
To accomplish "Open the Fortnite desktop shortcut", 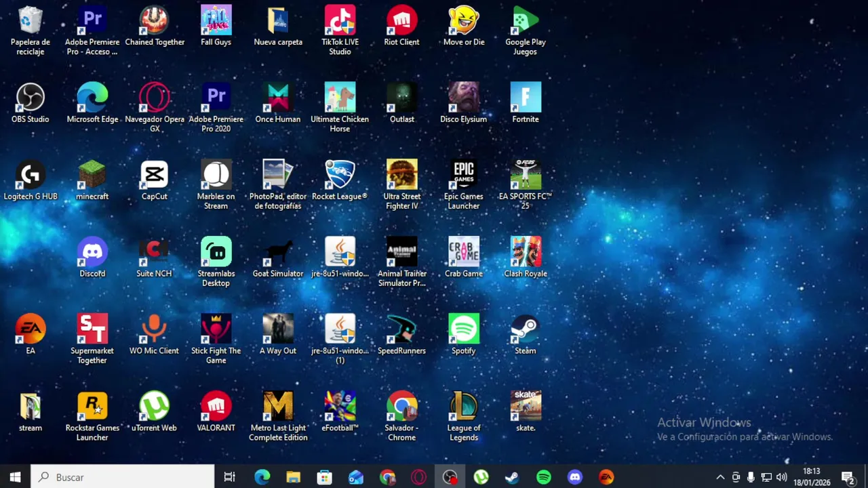I will tap(526, 103).
